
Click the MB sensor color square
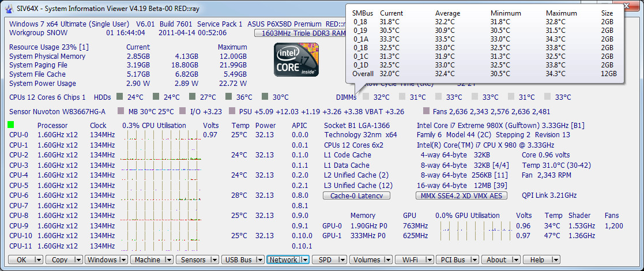(x=120, y=111)
